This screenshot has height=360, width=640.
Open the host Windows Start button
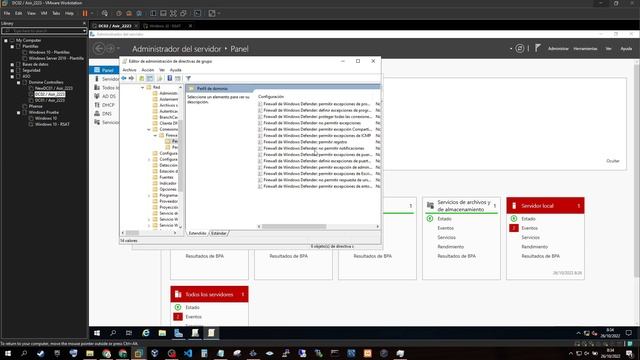[x=7, y=353]
